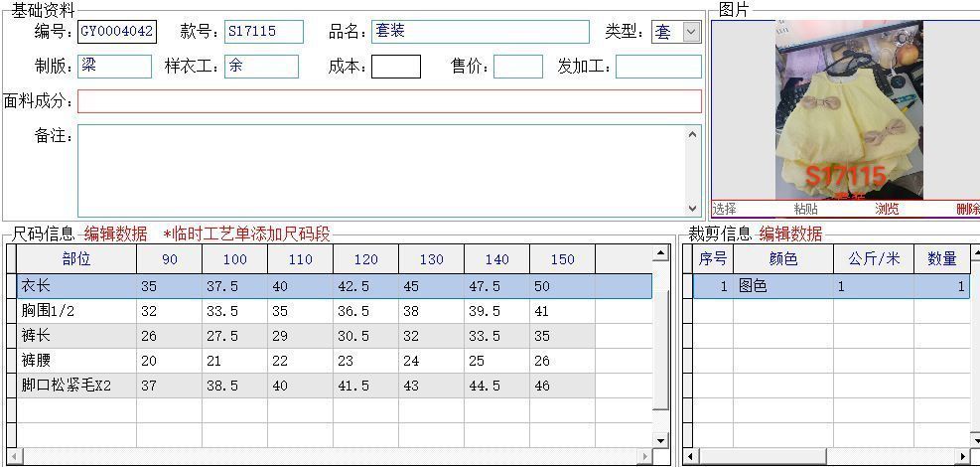The height and width of the screenshot is (467, 980).
Task: Click the 款号 field S17115
Action: tap(264, 31)
